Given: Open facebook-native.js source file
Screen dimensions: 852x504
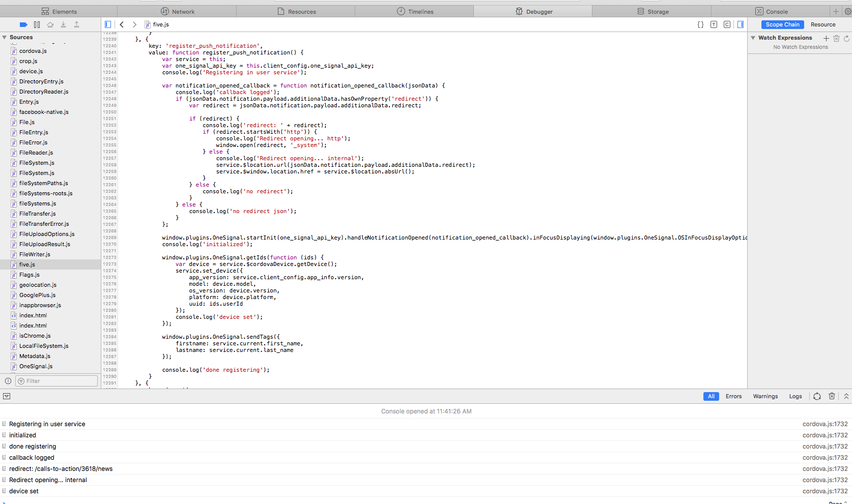Looking at the screenshot, I should 44,112.
